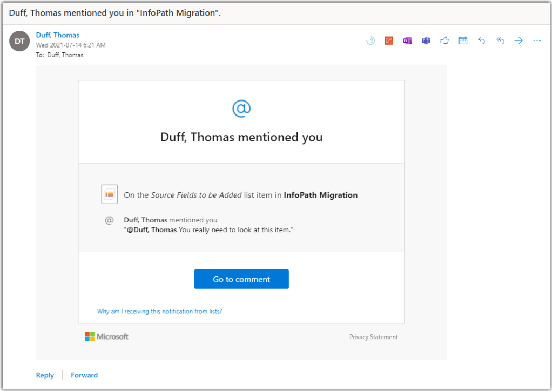Viewport: 553px width, 392px height.
Task: Click the large blue @ mention symbol
Action: [241, 109]
